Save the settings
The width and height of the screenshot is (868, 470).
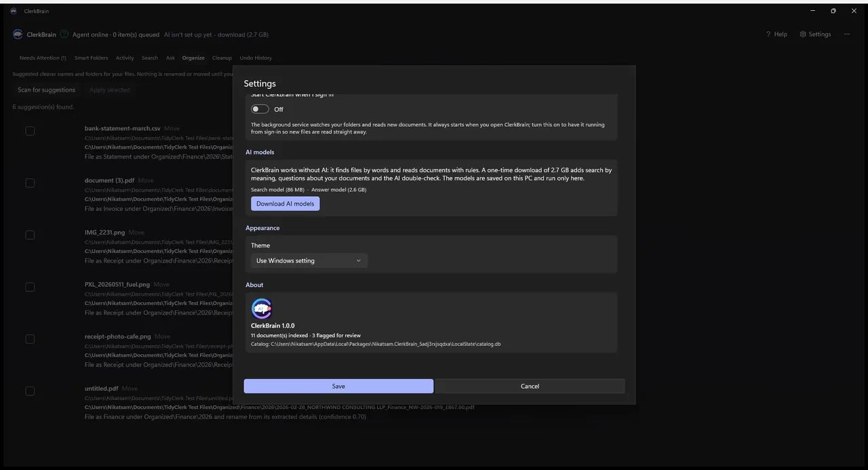click(x=338, y=386)
